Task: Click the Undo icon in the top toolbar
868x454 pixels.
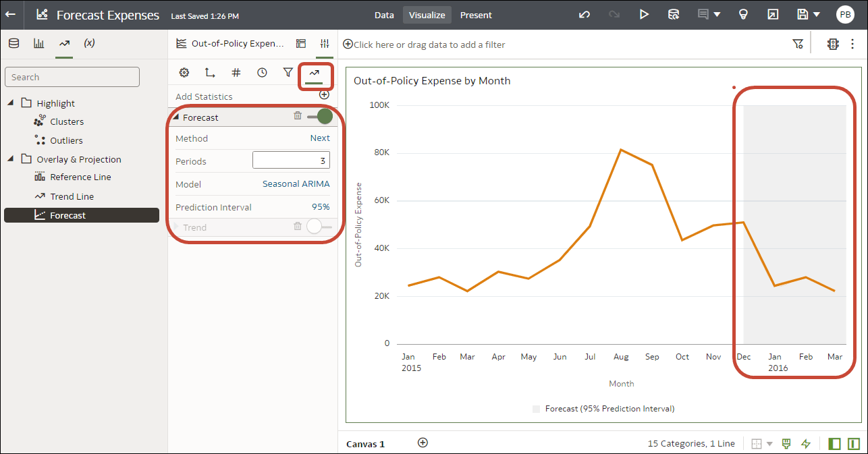Action: (x=584, y=14)
